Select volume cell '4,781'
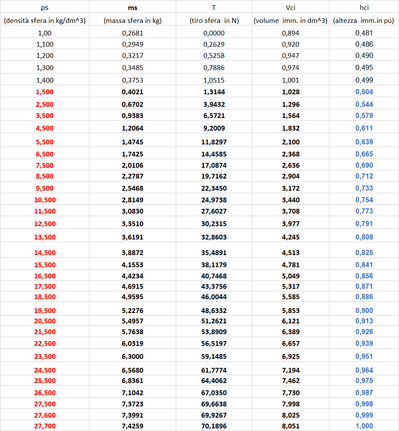The height and width of the screenshot is (431, 399). coord(291,265)
